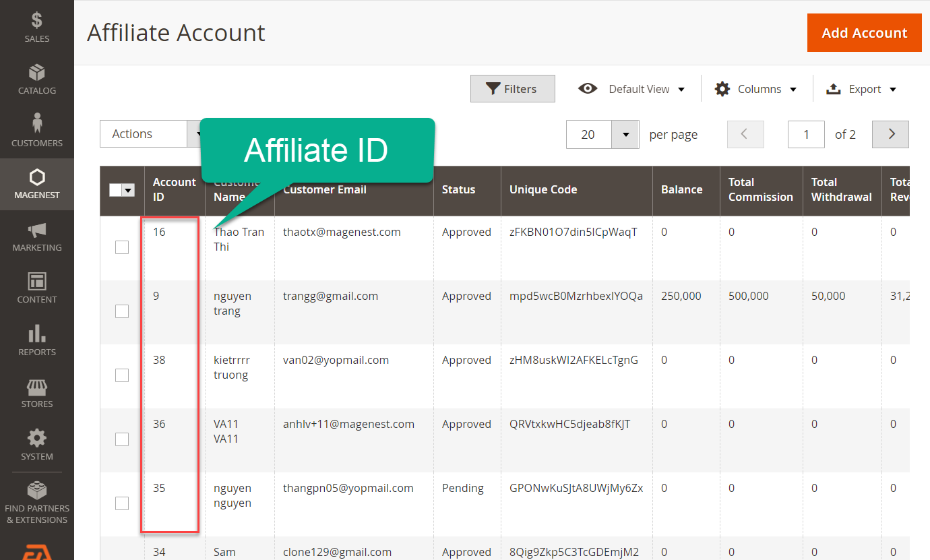Click email thaotx@magenest.com
Image resolution: width=930 pixels, height=560 pixels.
(342, 232)
